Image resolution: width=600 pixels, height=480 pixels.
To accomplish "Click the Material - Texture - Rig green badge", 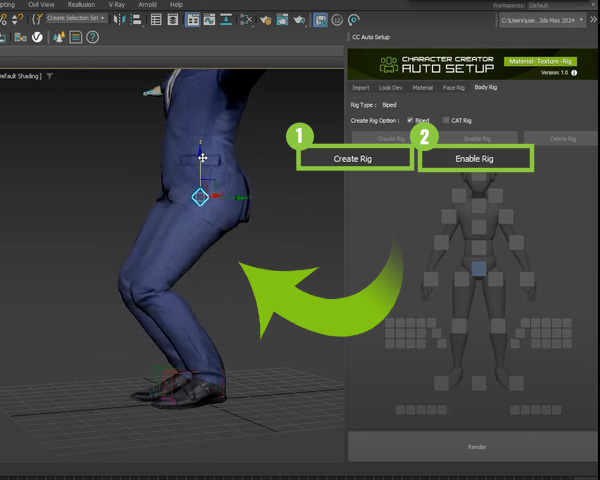I will 540,61.
